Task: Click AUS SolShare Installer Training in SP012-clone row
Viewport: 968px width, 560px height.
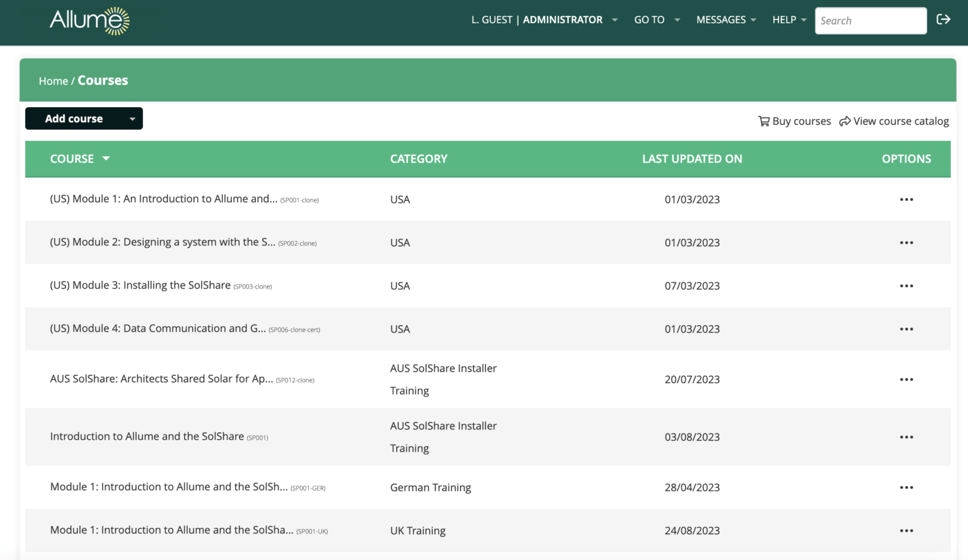Action: pyautogui.click(x=443, y=379)
